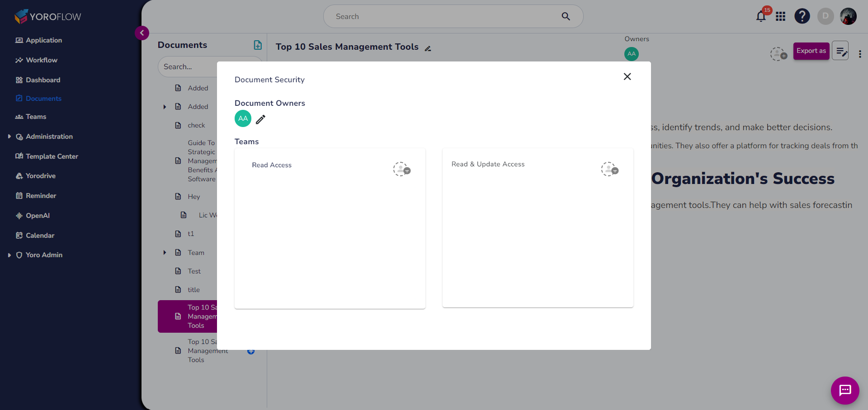This screenshot has height=410, width=868.
Task: Click the Export as button
Action: (x=811, y=51)
